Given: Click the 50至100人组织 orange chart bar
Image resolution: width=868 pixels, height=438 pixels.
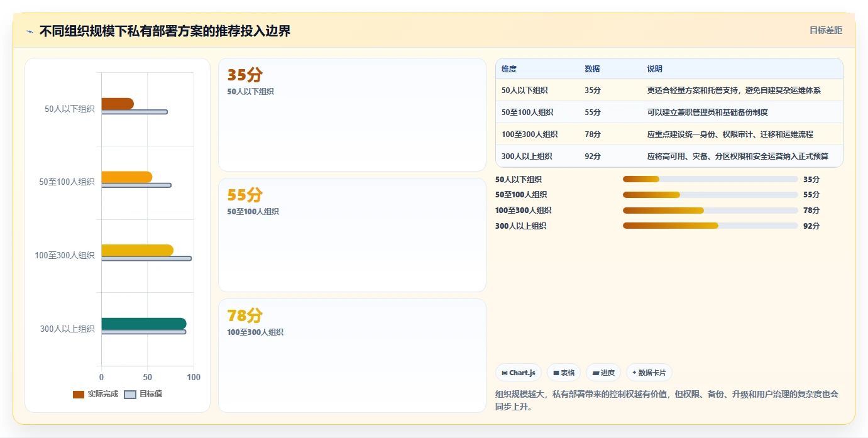Looking at the screenshot, I should click(x=126, y=177).
